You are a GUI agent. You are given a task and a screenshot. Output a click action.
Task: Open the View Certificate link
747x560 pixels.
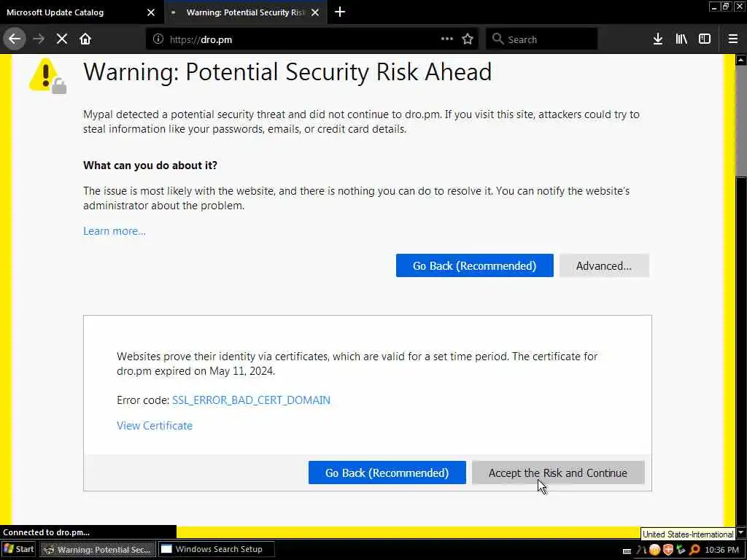click(155, 426)
